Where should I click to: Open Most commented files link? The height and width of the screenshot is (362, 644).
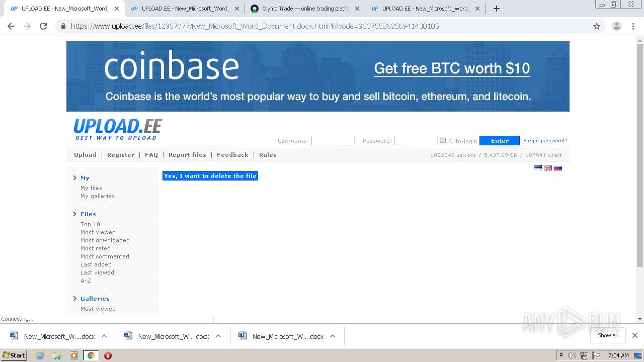[105, 256]
